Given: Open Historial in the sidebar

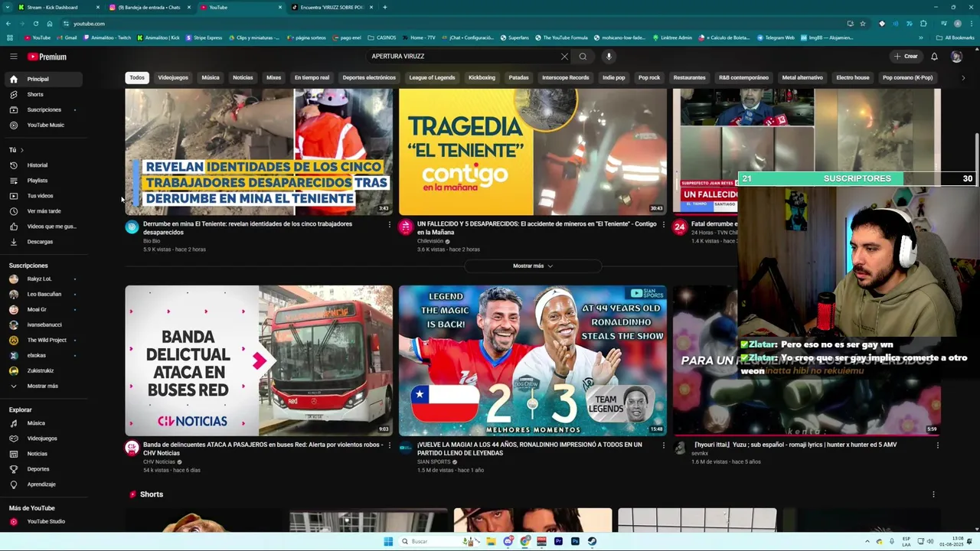Looking at the screenshot, I should click(x=43, y=165).
